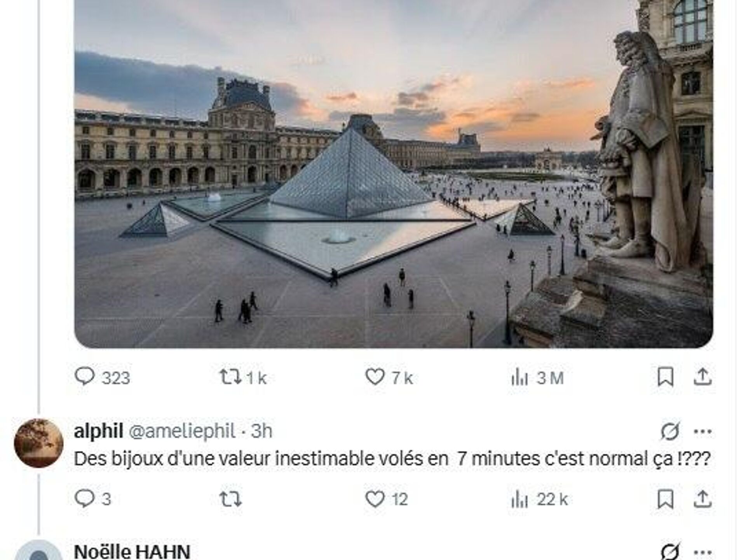Screen dimensions: 746x560
Task: Open the 3h timestamp of alphil's reply
Action: [x=261, y=431]
